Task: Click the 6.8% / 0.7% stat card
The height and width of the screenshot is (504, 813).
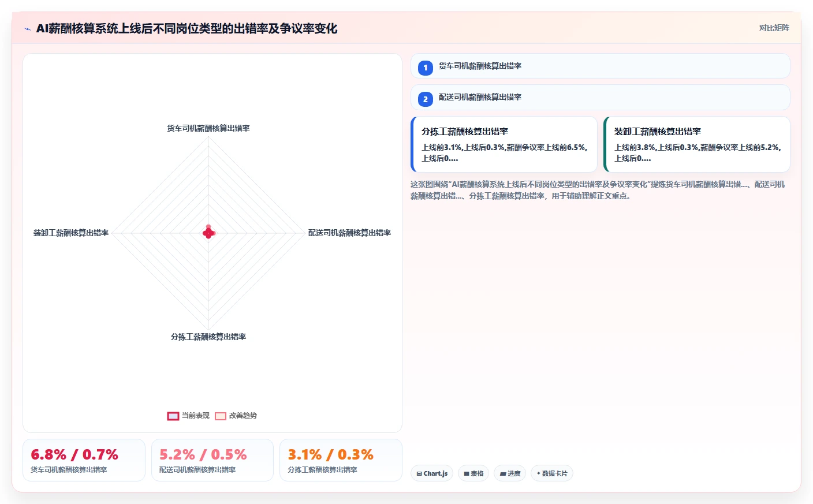Action: coord(84,460)
